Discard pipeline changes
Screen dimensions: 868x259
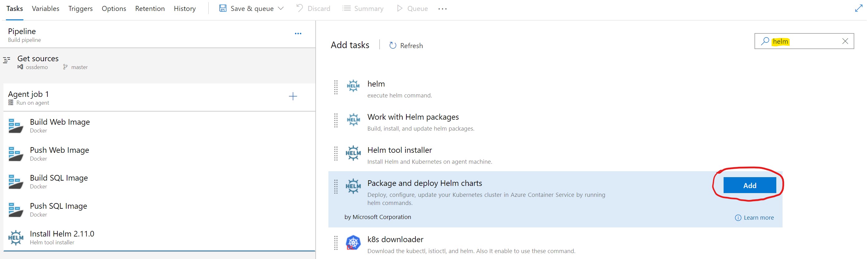point(313,8)
